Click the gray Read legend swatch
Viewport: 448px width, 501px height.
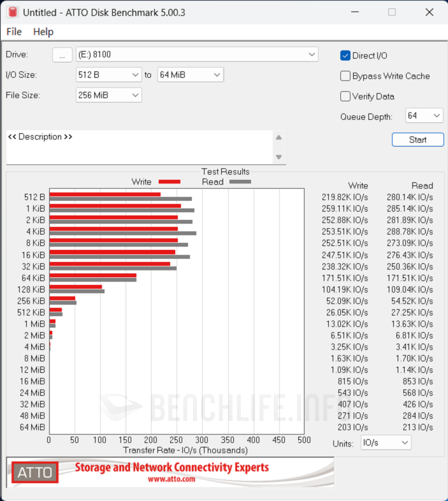pos(240,182)
